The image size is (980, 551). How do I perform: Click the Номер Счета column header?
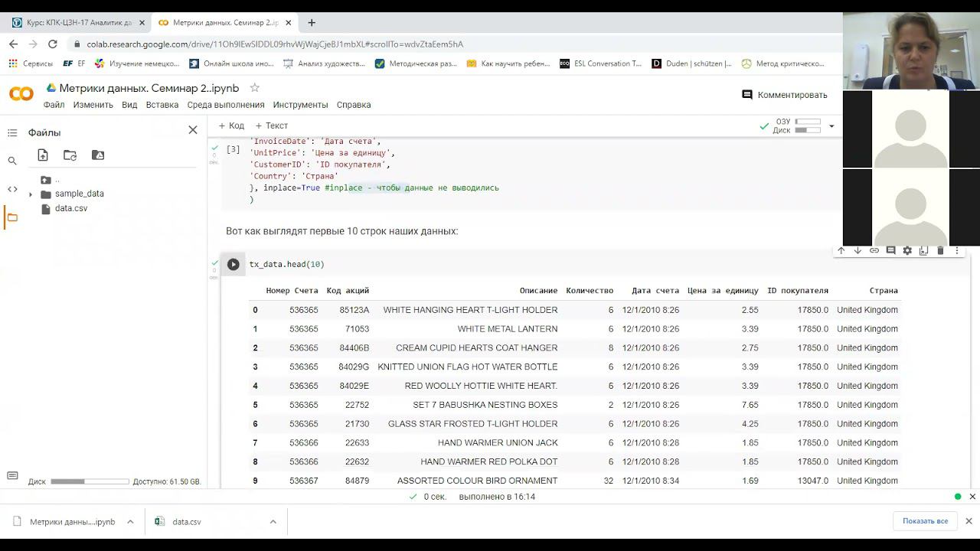[292, 291]
